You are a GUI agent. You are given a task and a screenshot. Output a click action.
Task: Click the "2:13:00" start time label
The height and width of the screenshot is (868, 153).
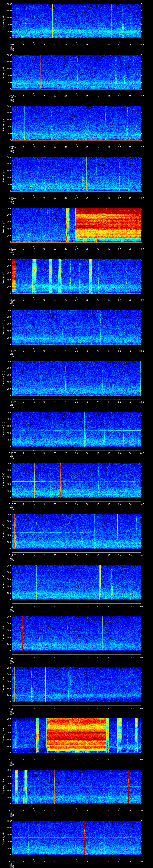pos(12,657)
